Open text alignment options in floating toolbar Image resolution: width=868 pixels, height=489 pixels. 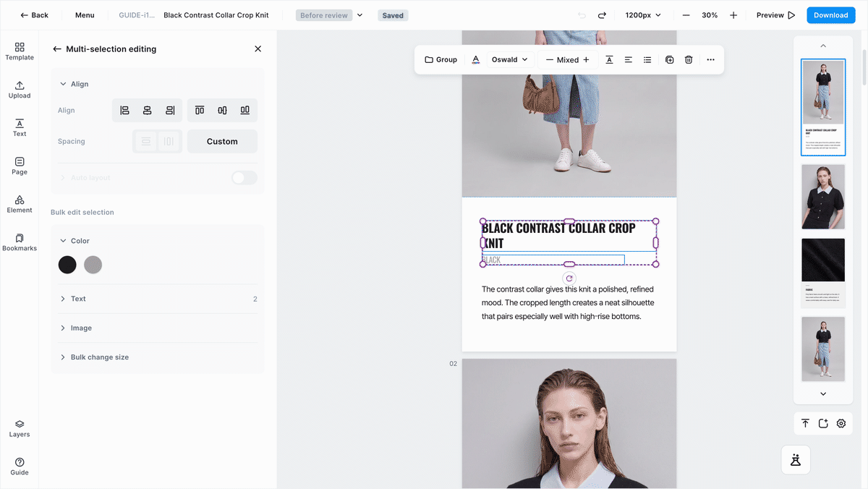[x=629, y=60]
